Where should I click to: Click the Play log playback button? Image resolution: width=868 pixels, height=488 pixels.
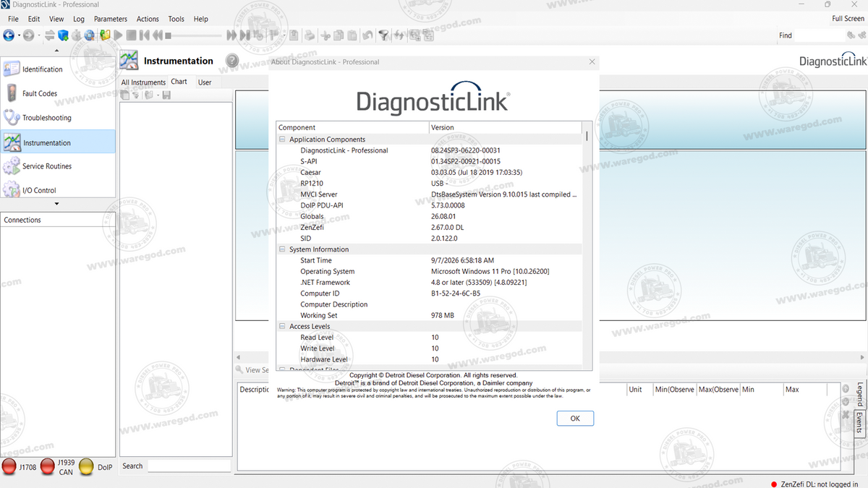click(118, 35)
